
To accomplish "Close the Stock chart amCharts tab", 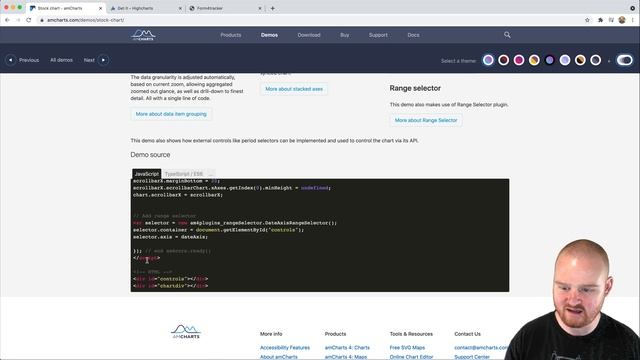I will (x=101, y=8).
